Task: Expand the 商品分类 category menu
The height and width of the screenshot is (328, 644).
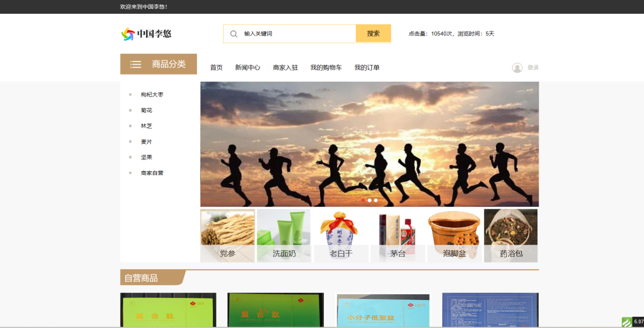Action: point(168,64)
